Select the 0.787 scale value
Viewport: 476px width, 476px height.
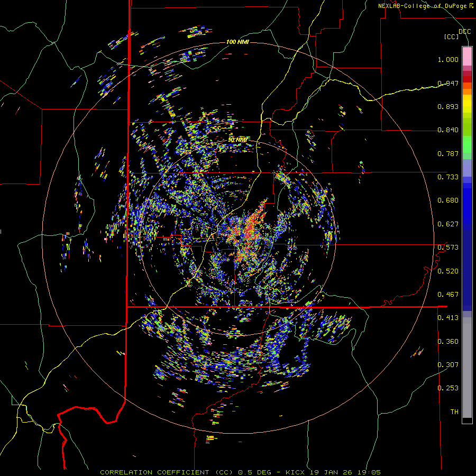point(448,153)
